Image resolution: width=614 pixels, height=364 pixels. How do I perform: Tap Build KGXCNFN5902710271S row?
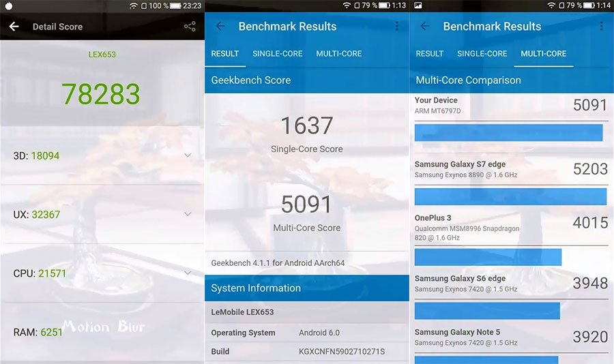(x=306, y=352)
